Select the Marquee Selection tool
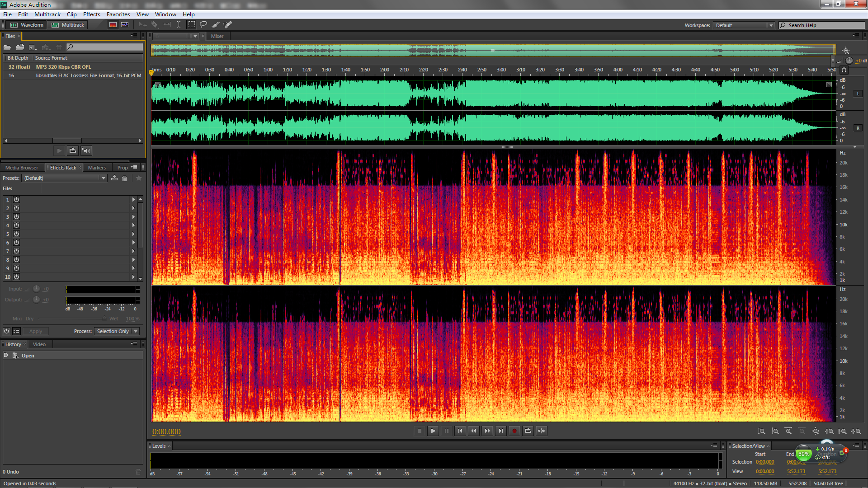The image size is (868, 488). 192,25
